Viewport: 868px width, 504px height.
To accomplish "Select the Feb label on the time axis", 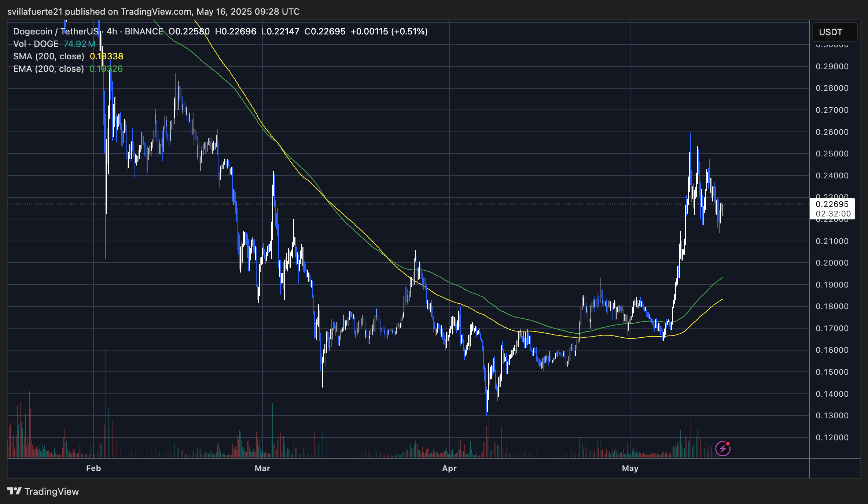I will click(93, 468).
